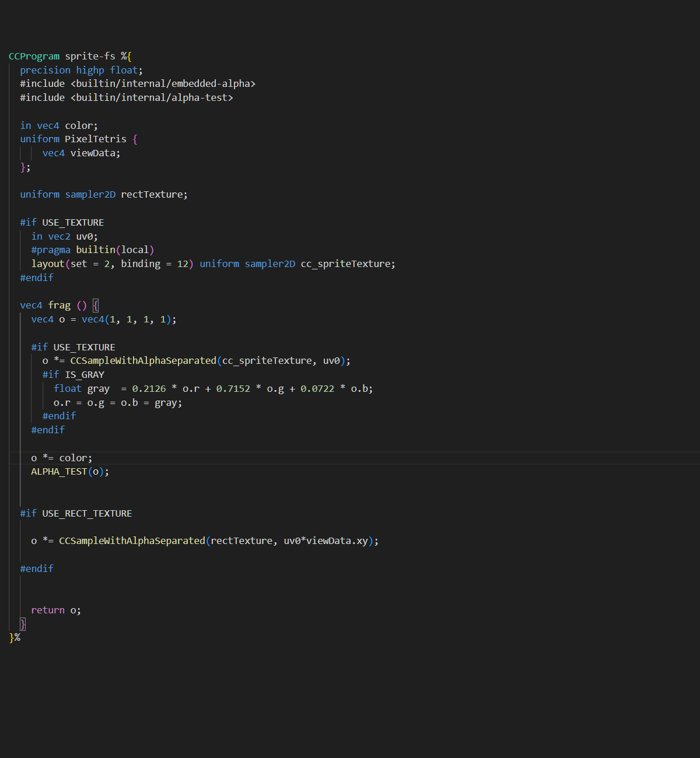This screenshot has height=758, width=700.
Task: Click the USE_RECT_TEXTURE preprocessor condition
Action: (87, 513)
